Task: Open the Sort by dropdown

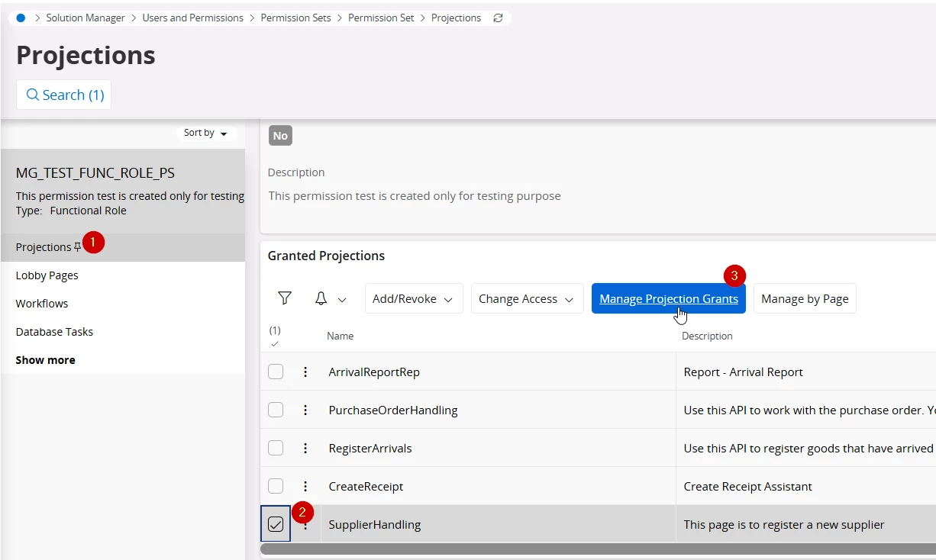Action: point(205,133)
